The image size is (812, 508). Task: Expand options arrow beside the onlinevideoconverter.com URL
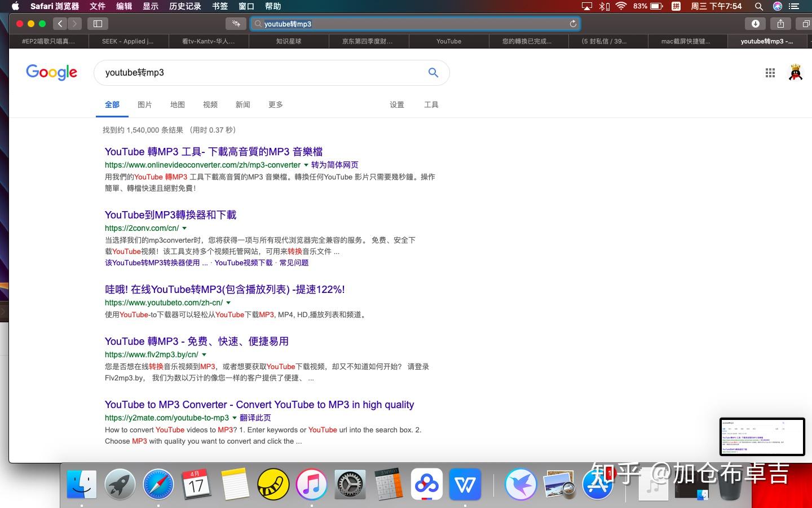pyautogui.click(x=306, y=165)
